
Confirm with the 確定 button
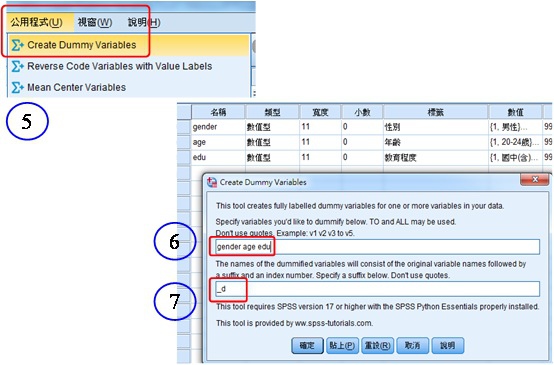click(x=307, y=345)
